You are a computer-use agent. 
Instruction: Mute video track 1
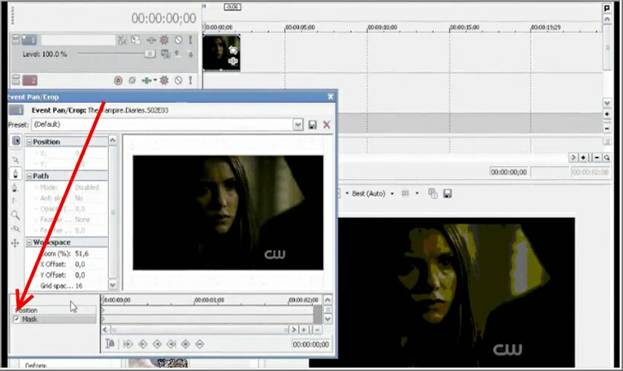[178, 40]
